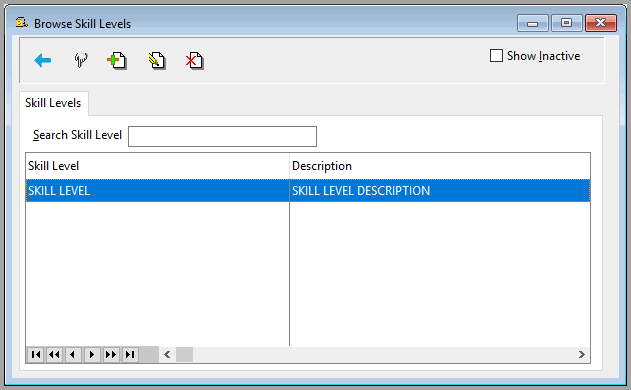631x390 pixels.
Task: Click the SKILL LEVEL DESCRIPTION cell
Action: [x=440, y=190]
